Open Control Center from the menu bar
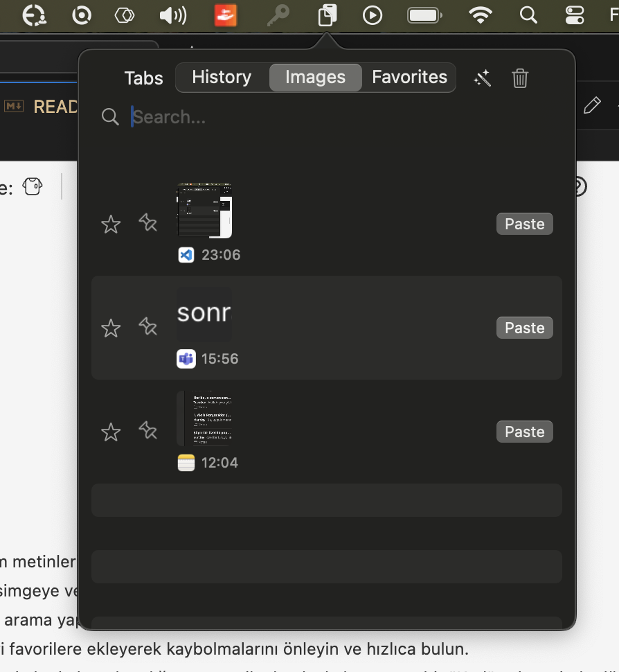619x672 pixels. pyautogui.click(x=573, y=15)
